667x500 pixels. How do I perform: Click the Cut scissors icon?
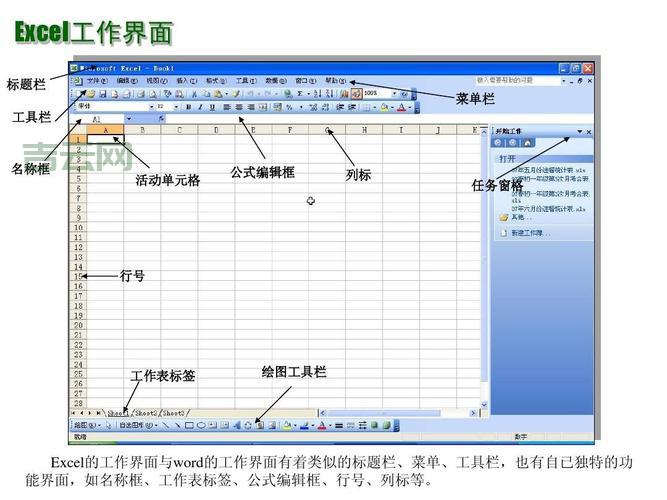coord(194,94)
